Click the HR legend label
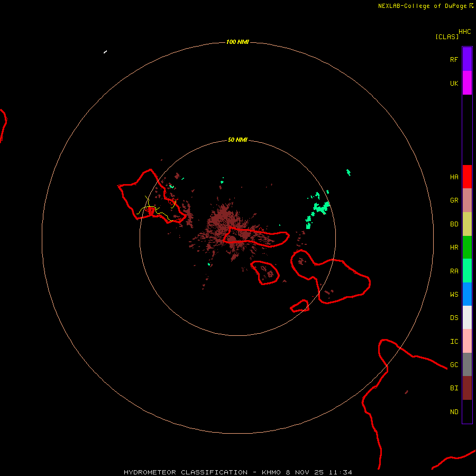476x476 pixels. click(454, 248)
